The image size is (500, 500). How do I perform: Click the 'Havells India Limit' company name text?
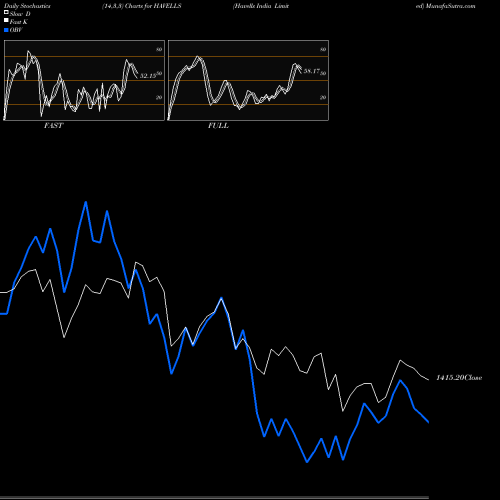tap(261, 6)
